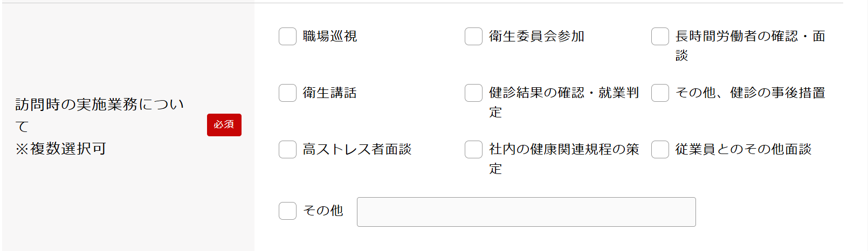Tick the その他、健診の事後措置 checkbox
This screenshot has width=868, height=251.
click(660, 93)
